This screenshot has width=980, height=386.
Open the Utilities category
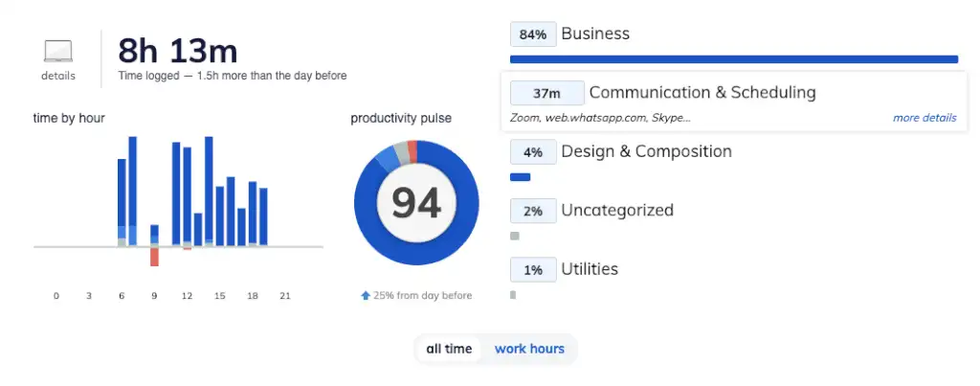pyautogui.click(x=589, y=269)
